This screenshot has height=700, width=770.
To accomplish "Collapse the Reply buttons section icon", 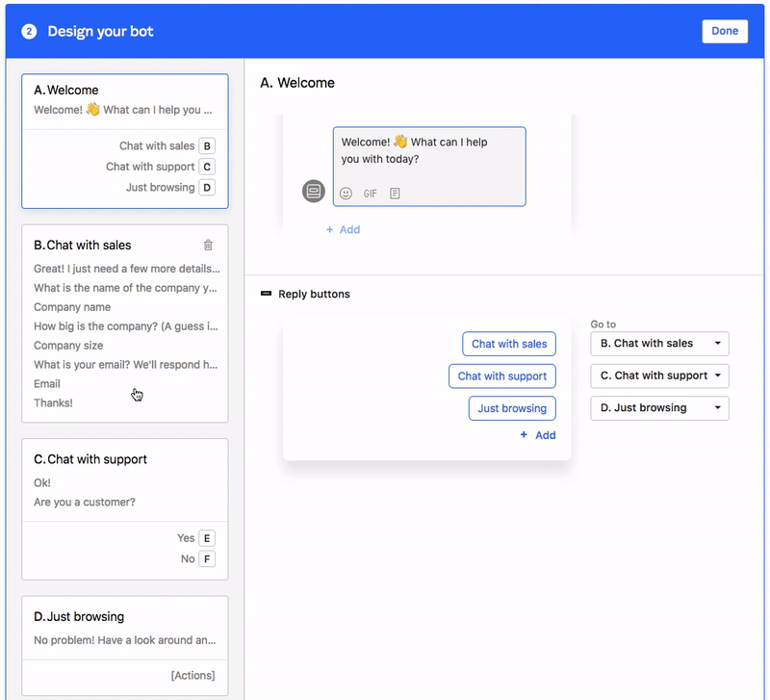I will pyautogui.click(x=266, y=294).
